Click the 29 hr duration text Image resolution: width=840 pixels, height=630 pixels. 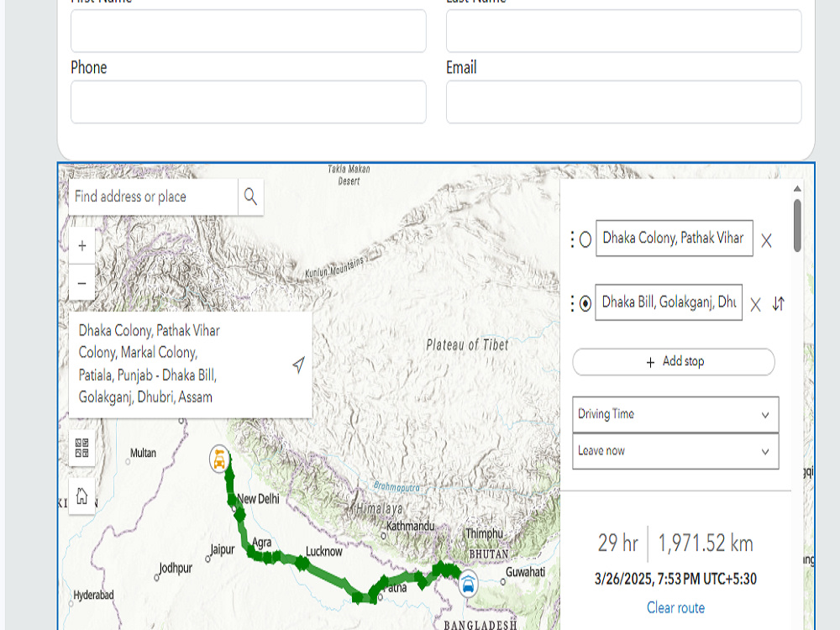(617, 543)
